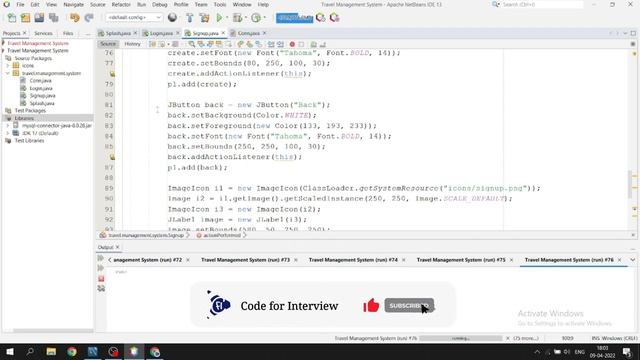Click the taskbar search icon
Screen dimensions: 640x360
coord(30,351)
